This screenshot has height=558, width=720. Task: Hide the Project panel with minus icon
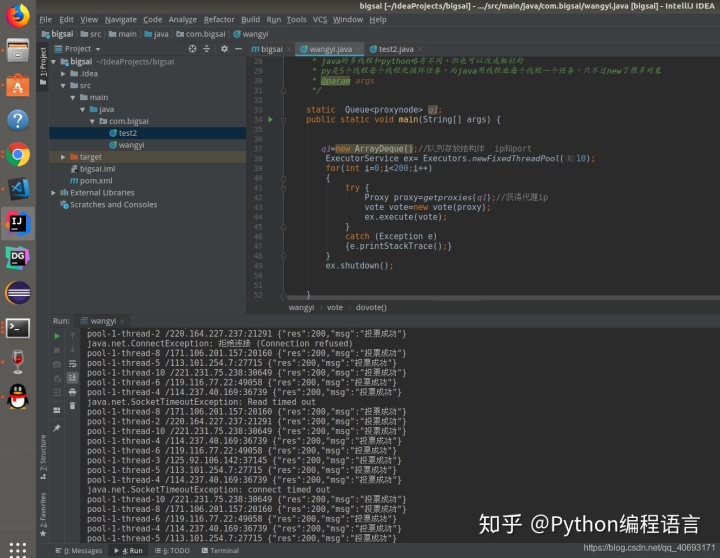pos(238,49)
